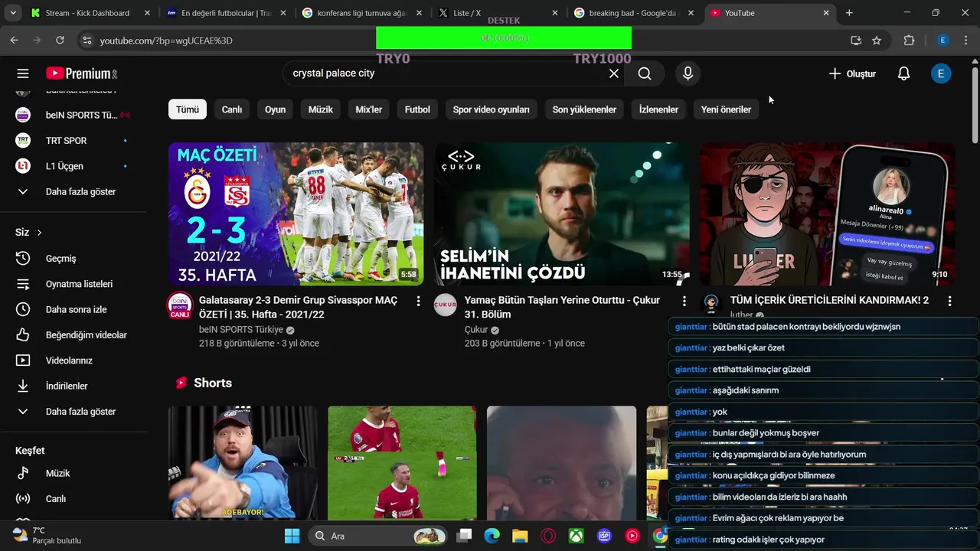Open Chrome extensions puzzle icon
The height and width of the screenshot is (551, 980).
910,40
